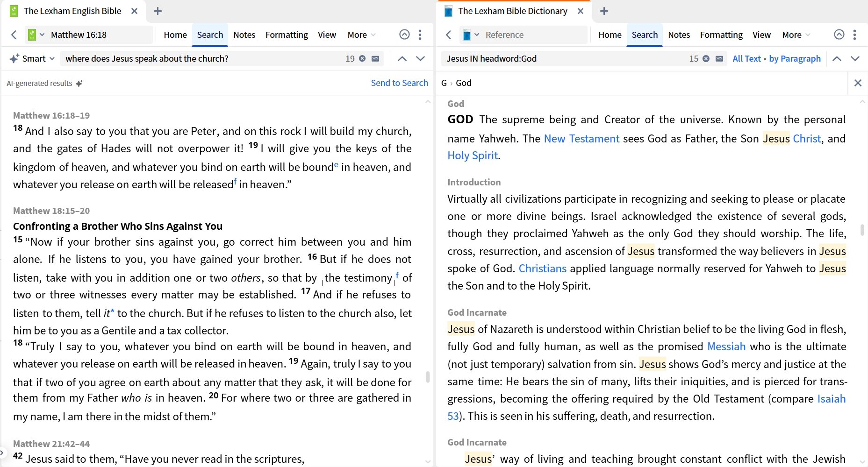The image size is (868, 467).
Task: Change the by Paragraph search setting
Action: click(795, 58)
